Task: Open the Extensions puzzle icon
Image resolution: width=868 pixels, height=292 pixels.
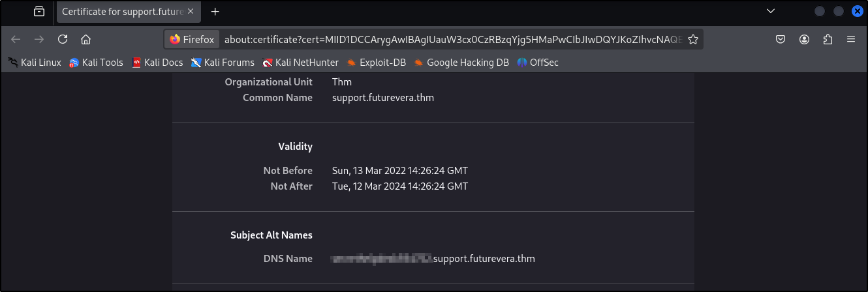Action: 828,39
